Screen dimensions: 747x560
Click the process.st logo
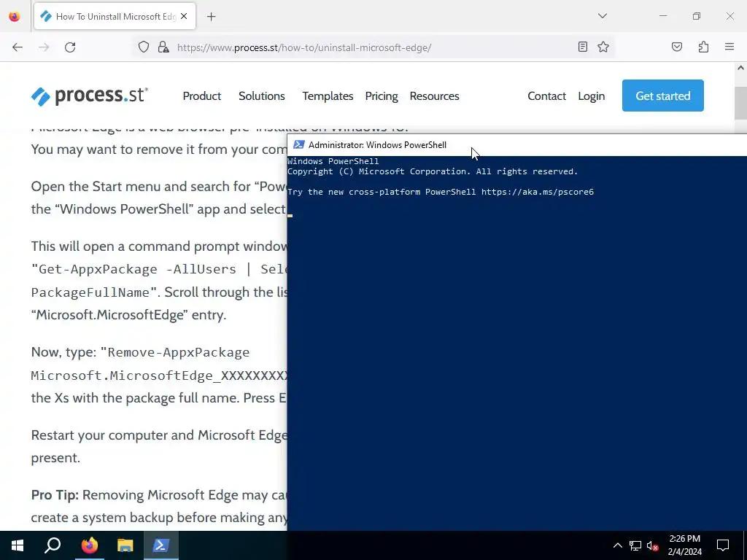click(x=90, y=96)
